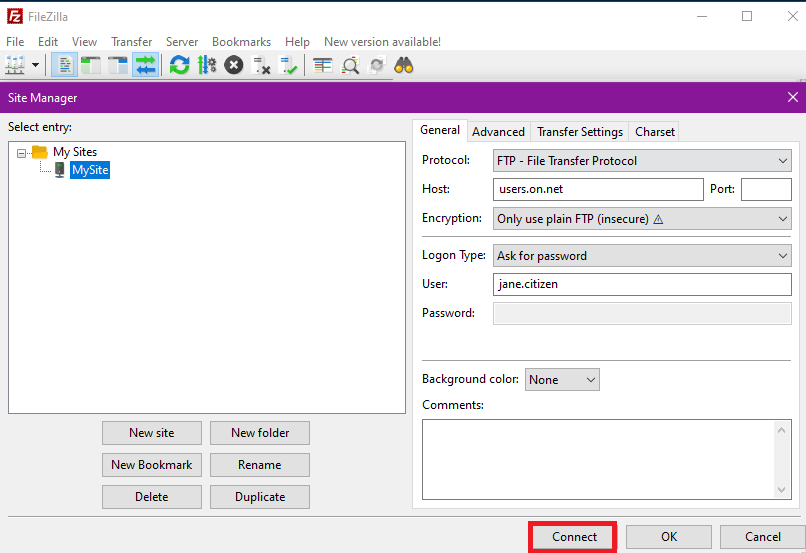806x553 pixels.
Task: Click inside the Comments text area
Action: (x=599, y=459)
